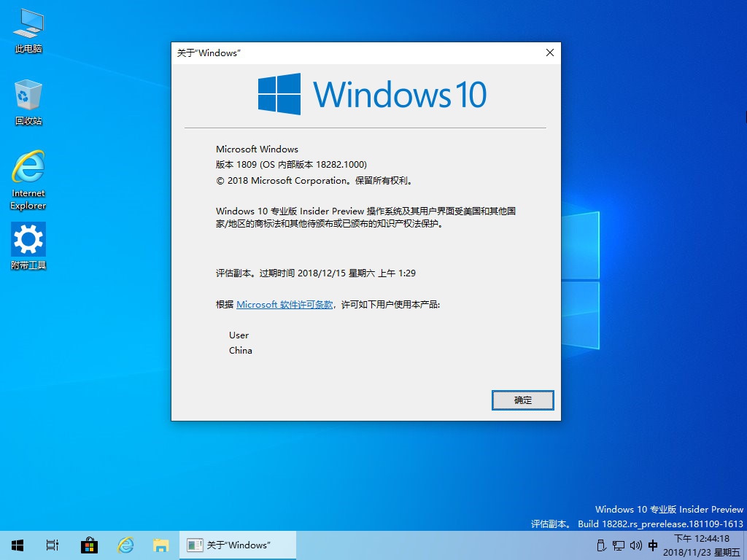Launch Internet Explorer from the taskbar

click(125, 545)
